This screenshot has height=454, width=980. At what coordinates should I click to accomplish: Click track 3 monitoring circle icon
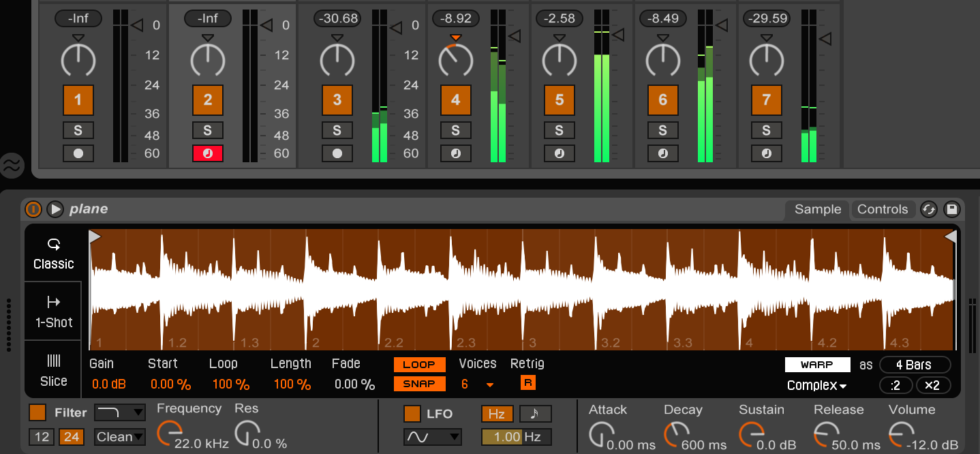tap(337, 153)
